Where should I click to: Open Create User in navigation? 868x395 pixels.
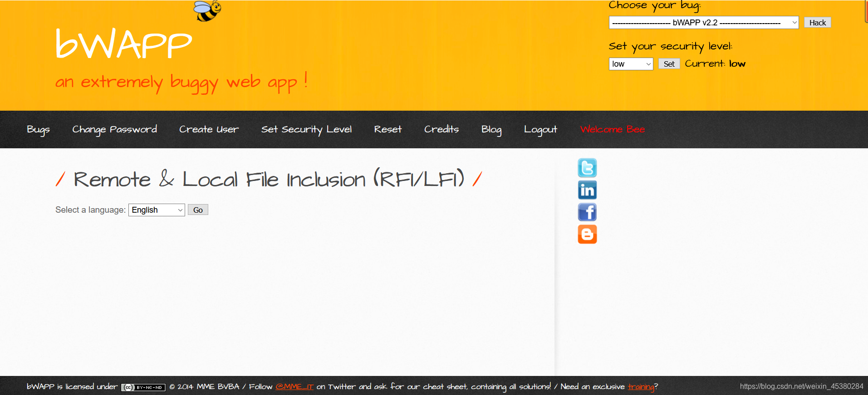coord(209,130)
